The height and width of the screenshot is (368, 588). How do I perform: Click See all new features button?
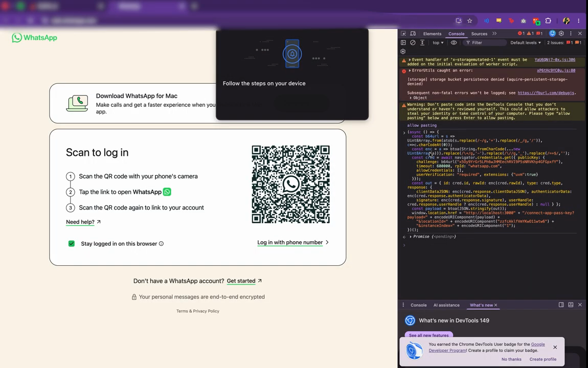click(428, 335)
